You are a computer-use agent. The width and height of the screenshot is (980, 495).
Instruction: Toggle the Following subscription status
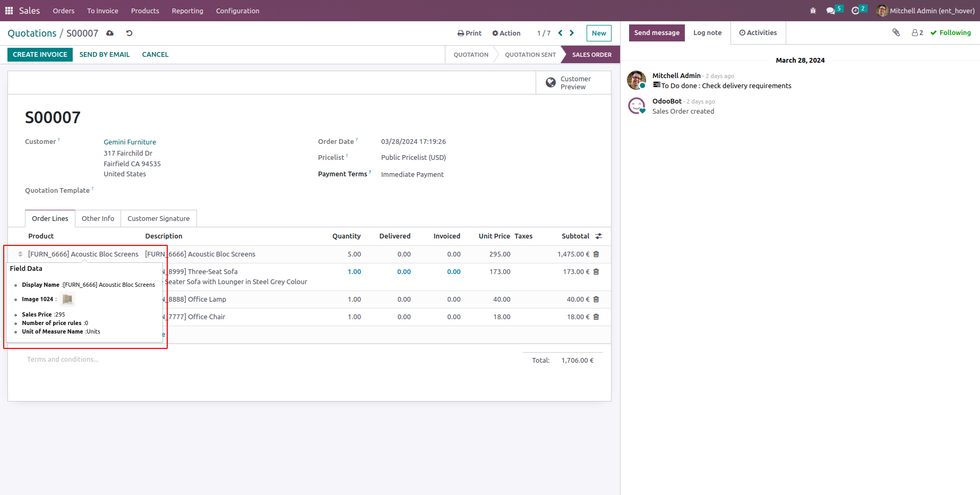point(950,32)
